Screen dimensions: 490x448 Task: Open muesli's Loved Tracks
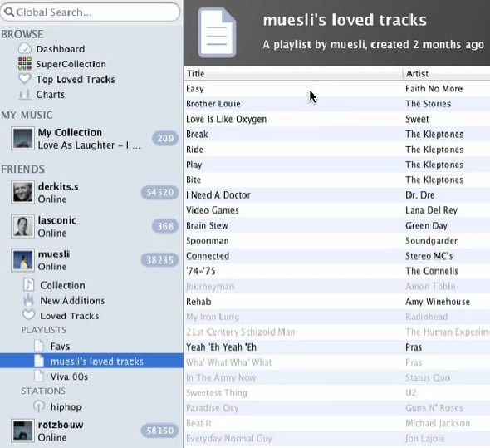click(70, 316)
